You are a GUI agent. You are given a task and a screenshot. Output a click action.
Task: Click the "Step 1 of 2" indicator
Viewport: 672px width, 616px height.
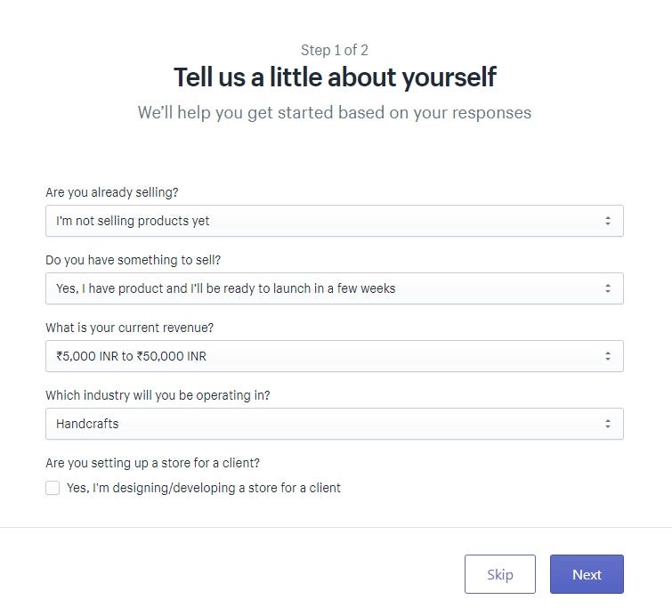pos(335,50)
